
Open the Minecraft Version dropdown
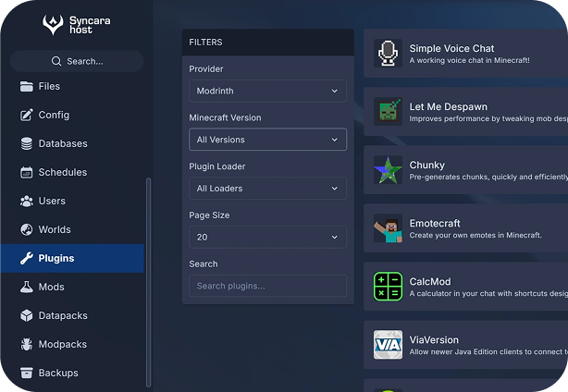267,140
